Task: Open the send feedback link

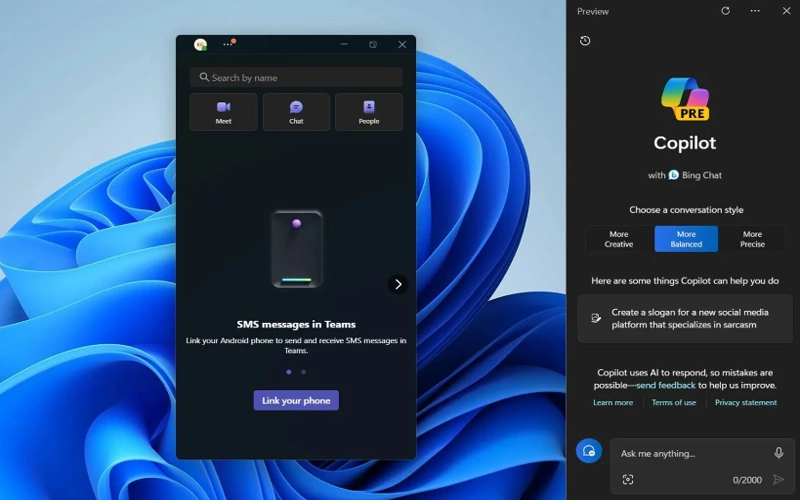Action: click(x=666, y=385)
